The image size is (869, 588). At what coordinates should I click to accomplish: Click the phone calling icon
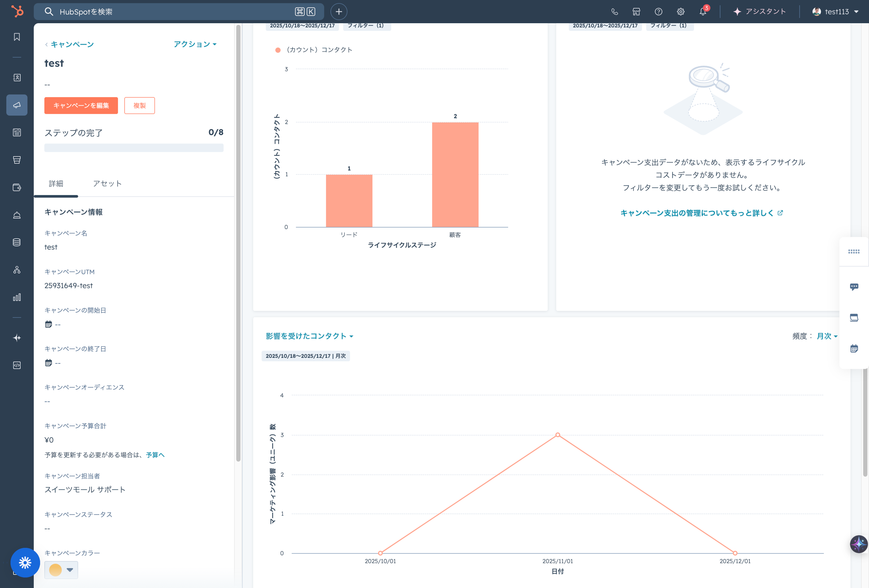(614, 12)
